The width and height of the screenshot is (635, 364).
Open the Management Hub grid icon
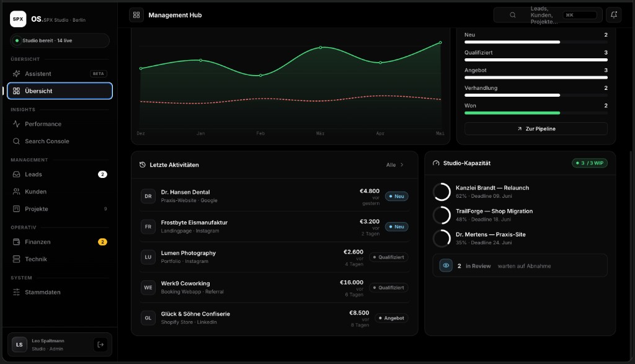coord(136,15)
